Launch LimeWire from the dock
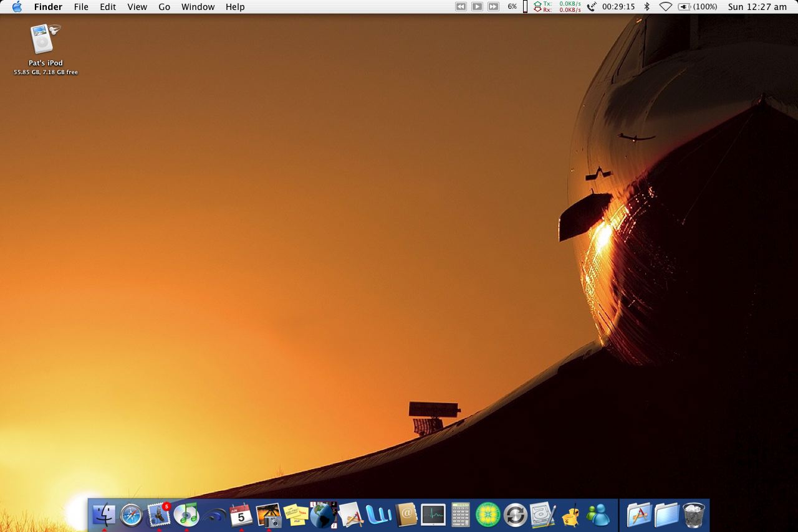Viewport: 798px width, 532px height. 488,515
